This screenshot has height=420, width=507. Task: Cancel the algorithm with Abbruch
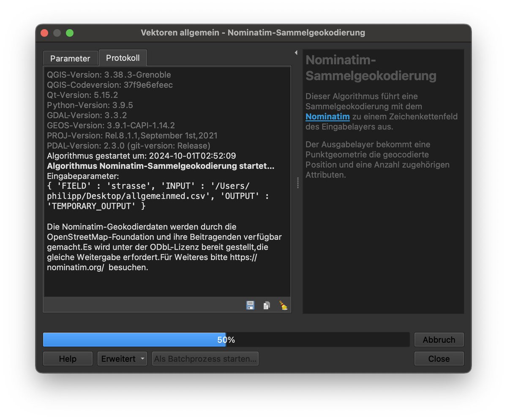[x=439, y=340]
